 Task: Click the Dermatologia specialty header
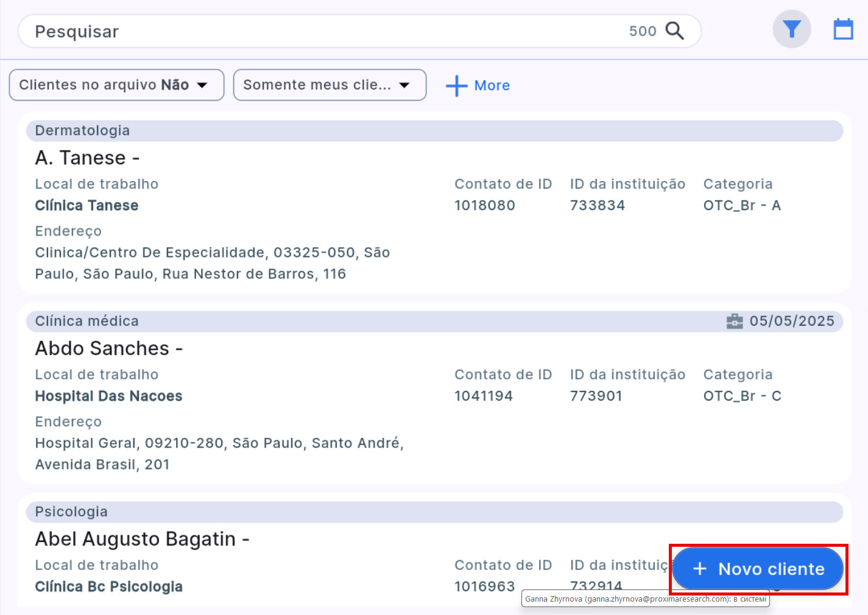(82, 130)
